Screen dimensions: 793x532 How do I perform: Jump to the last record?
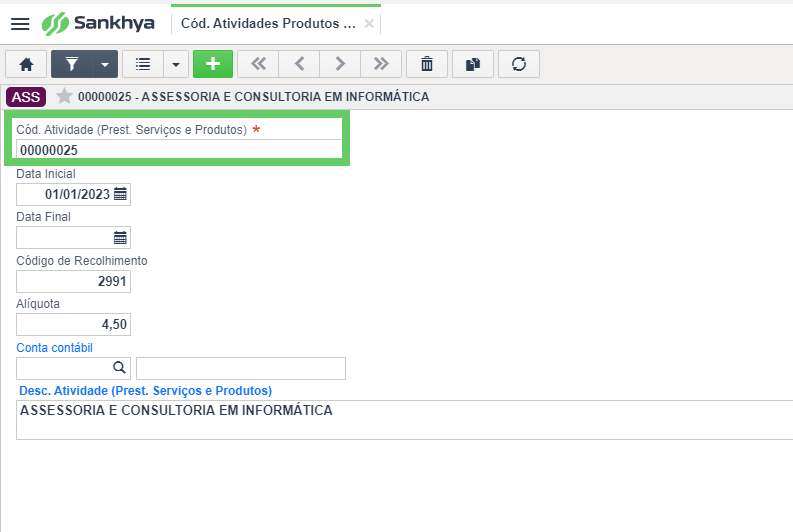381,64
